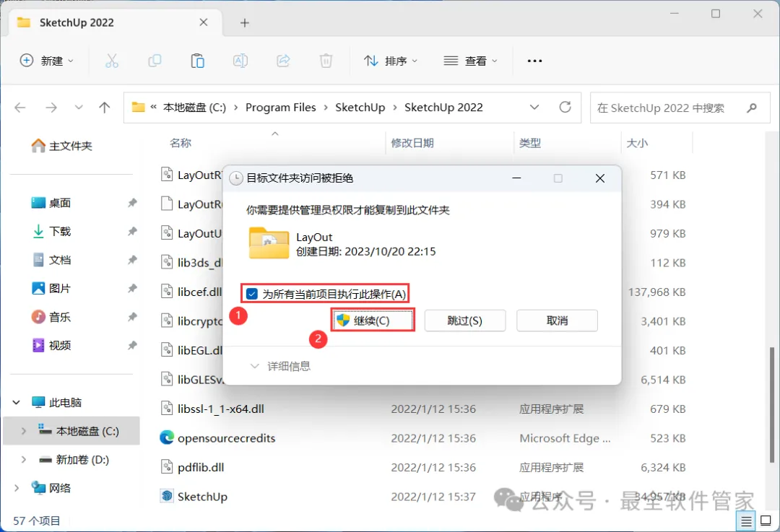Switch to details view icon in status bar
Viewport: 780px width, 532px height.
coord(746,521)
